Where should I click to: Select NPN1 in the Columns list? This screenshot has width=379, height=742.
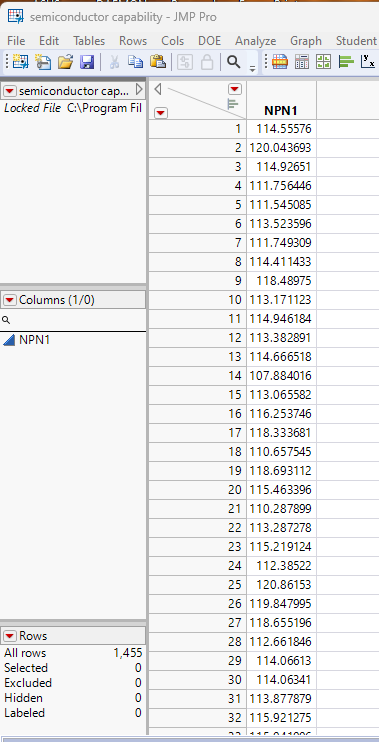click(34, 340)
